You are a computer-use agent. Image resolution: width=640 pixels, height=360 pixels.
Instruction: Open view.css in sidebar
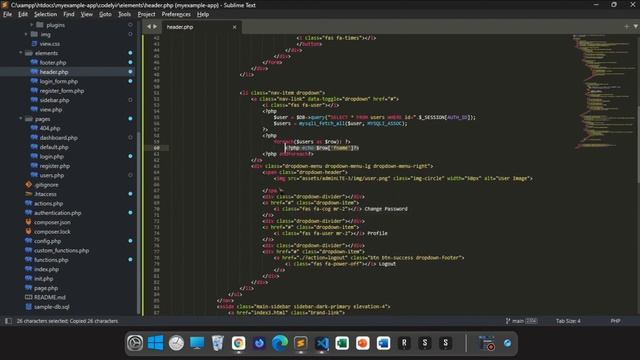pos(49,44)
